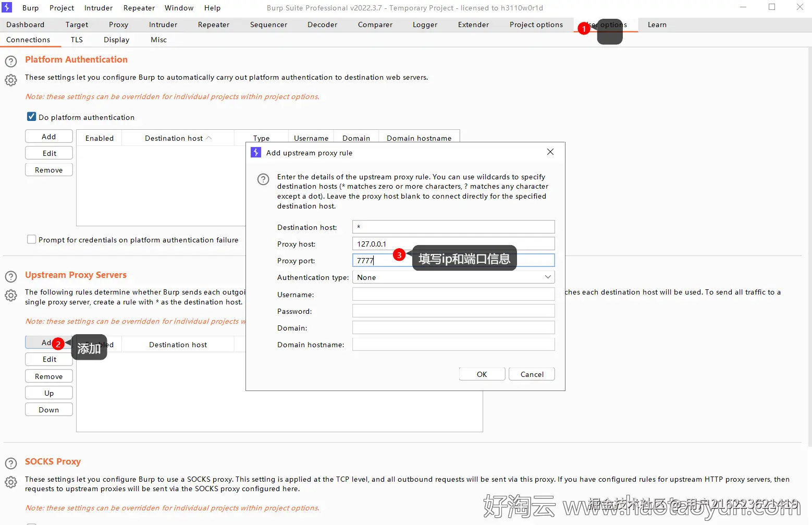Confirm proxy rule with OK button
The image size is (812, 525).
point(482,374)
